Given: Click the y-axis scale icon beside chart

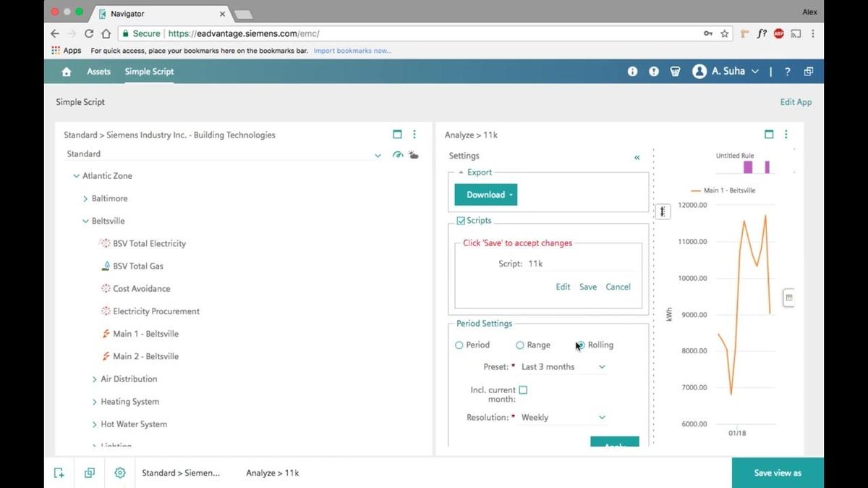Looking at the screenshot, I should [x=662, y=211].
